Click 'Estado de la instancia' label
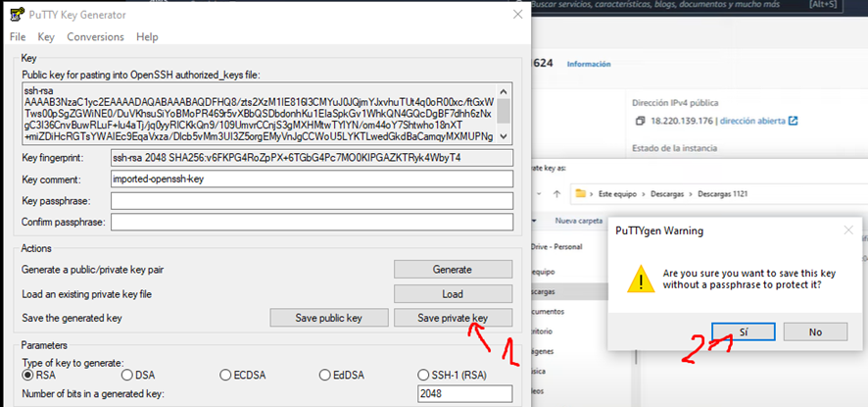The image size is (868, 407). point(674,148)
